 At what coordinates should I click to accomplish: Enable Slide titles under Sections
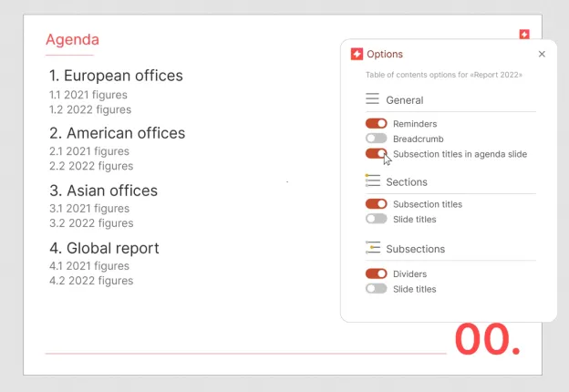(x=377, y=219)
